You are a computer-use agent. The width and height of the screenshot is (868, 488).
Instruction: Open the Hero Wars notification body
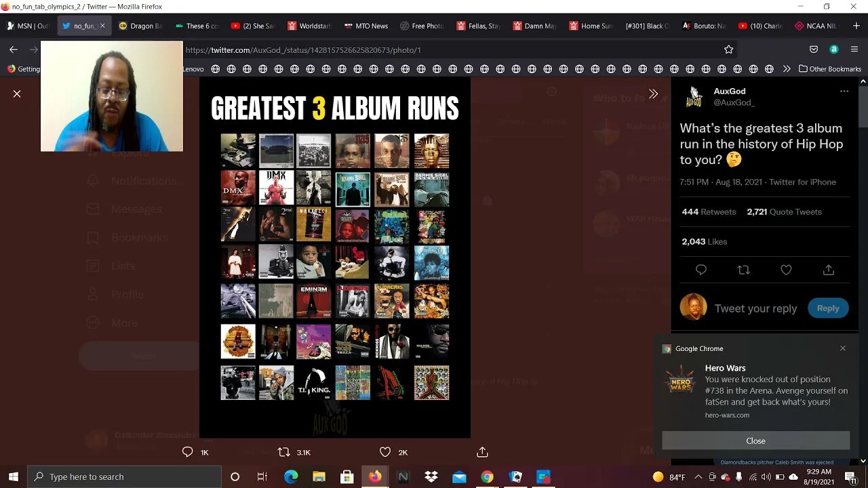(x=755, y=392)
